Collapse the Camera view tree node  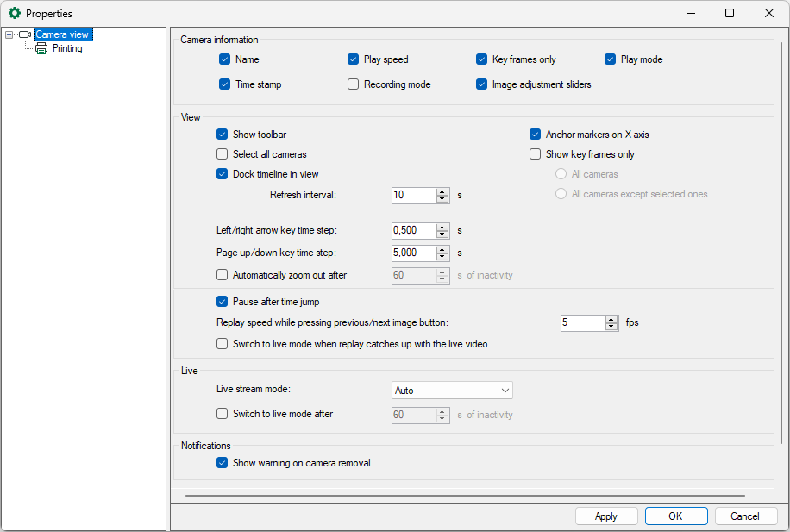click(9, 35)
